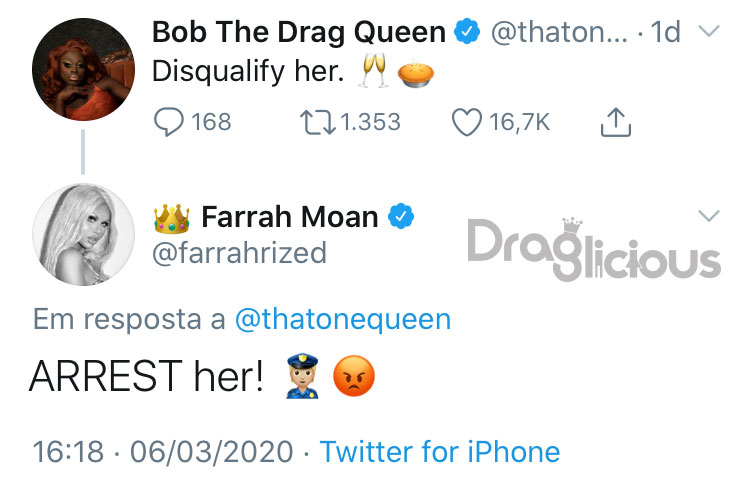Viewport: 750px width, 484px height.
Task: Click the 1d timestamp on Bob's tweet
Action: (665, 32)
